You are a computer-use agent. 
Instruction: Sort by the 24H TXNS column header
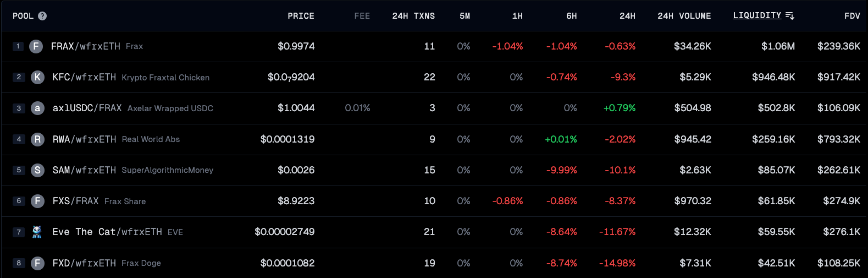(413, 16)
